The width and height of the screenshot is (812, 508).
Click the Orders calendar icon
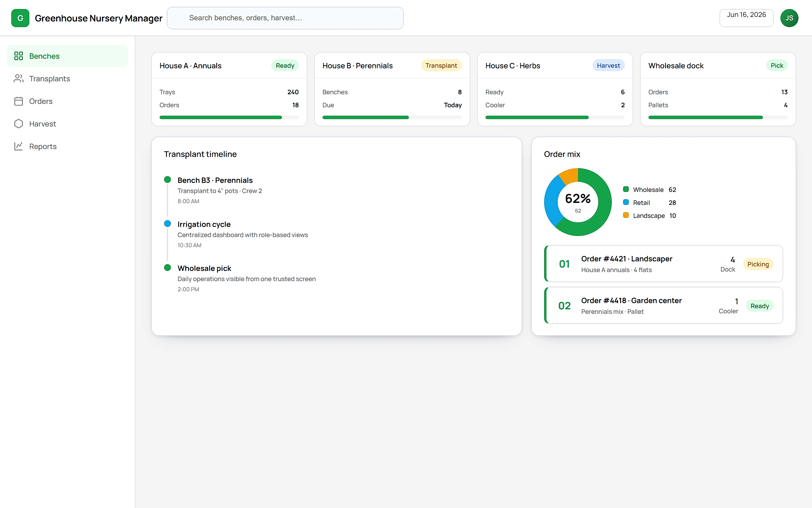pyautogui.click(x=18, y=101)
